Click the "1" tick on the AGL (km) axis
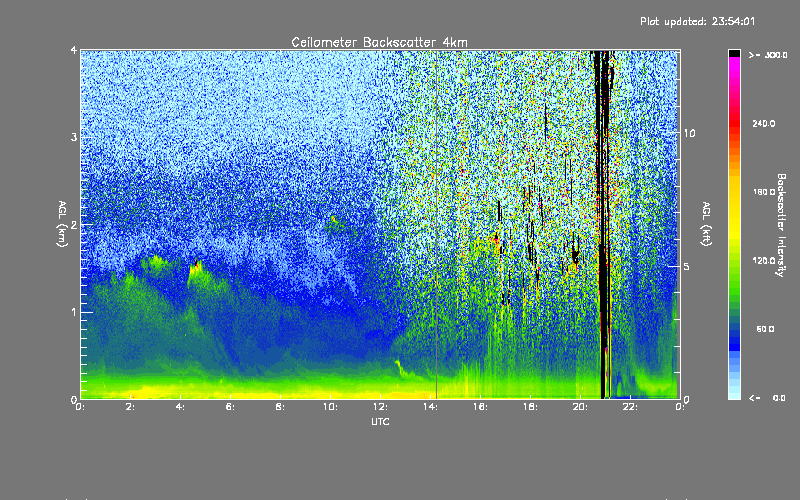The height and width of the screenshot is (500, 800). pyautogui.click(x=74, y=312)
